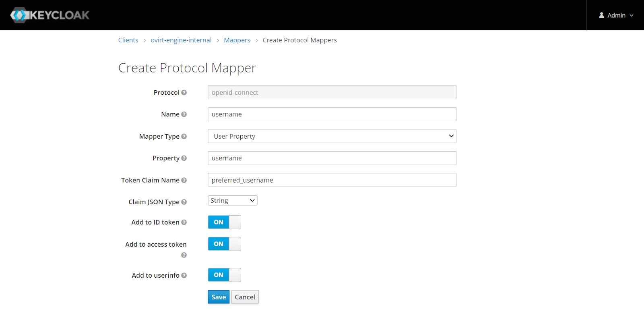Click the Keycloak logo in header
The height and width of the screenshot is (324, 644).
(50, 15)
